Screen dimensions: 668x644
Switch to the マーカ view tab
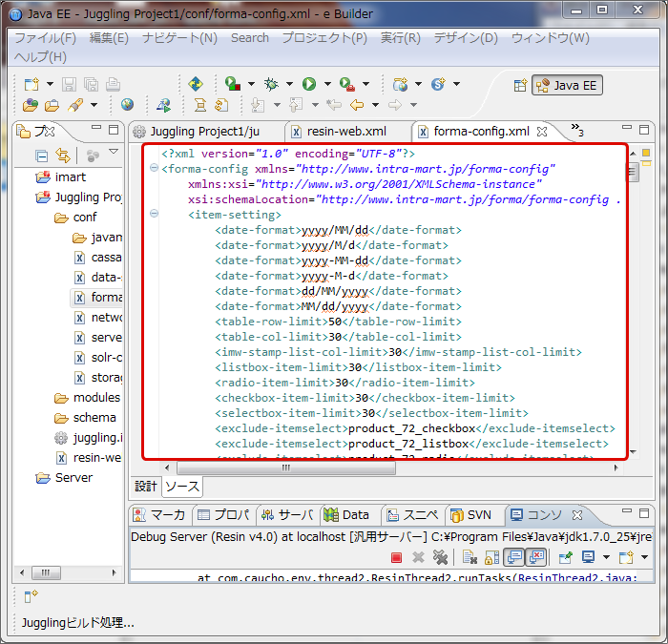coord(159,515)
